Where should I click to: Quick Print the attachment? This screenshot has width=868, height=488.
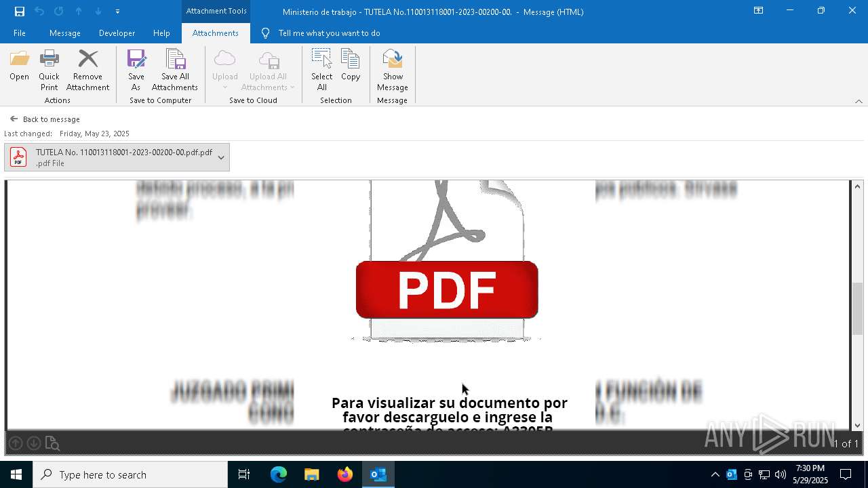pos(49,70)
